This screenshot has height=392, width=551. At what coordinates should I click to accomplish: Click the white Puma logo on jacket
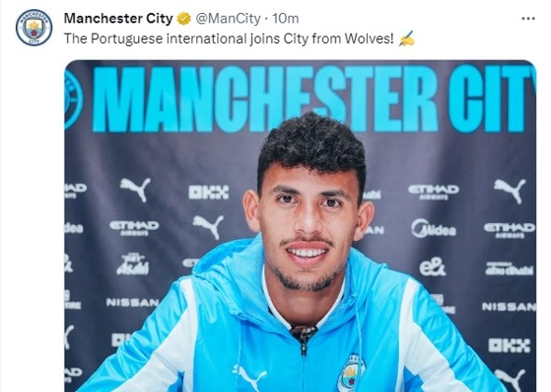pyautogui.click(x=248, y=378)
